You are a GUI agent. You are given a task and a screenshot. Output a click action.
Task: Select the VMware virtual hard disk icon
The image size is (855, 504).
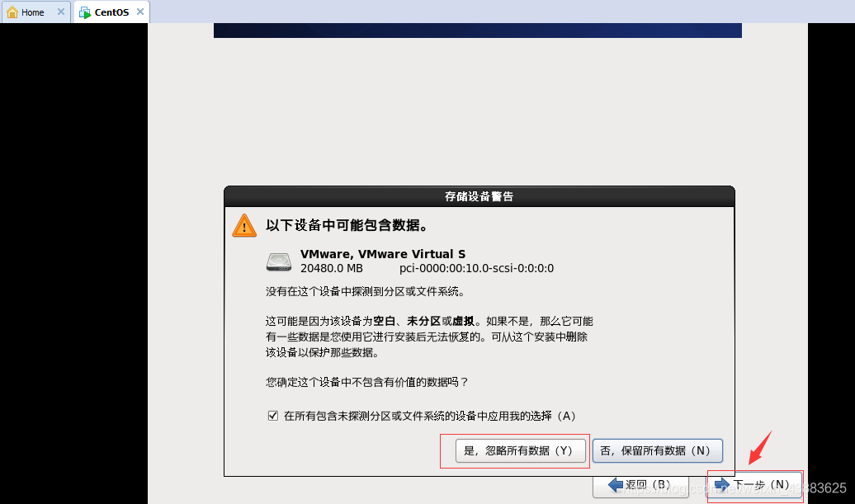pos(279,261)
